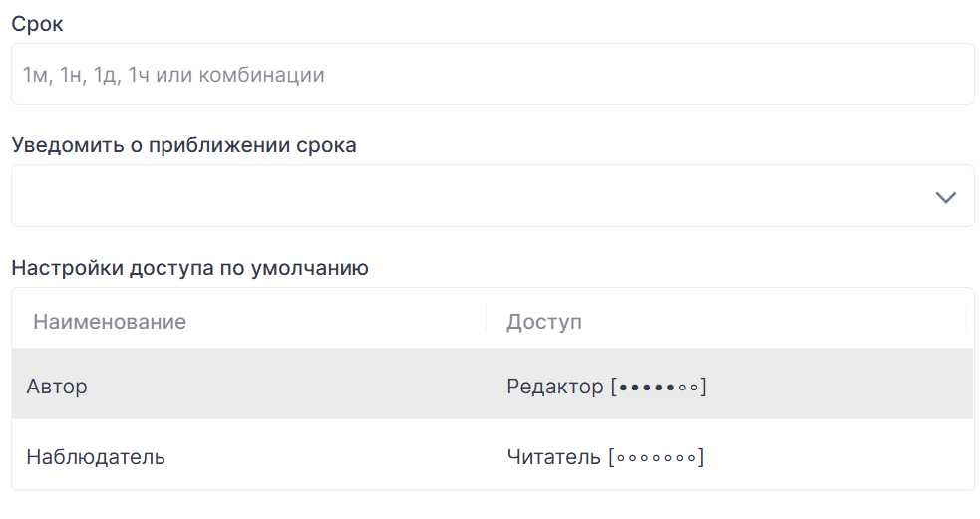The height and width of the screenshot is (519, 980).
Task: Select the Автор row name cell
Action: (x=57, y=386)
